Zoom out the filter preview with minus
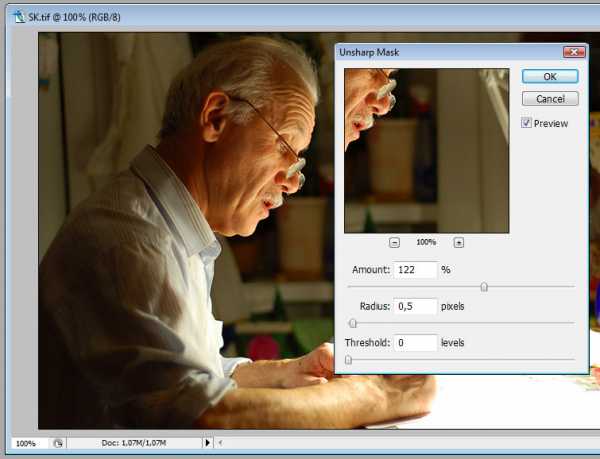The image size is (600, 459). (395, 243)
